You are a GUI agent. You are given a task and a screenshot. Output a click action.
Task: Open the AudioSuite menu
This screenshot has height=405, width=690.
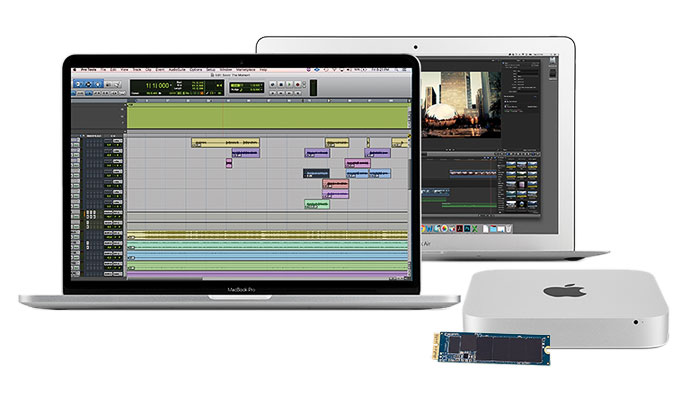(177, 70)
